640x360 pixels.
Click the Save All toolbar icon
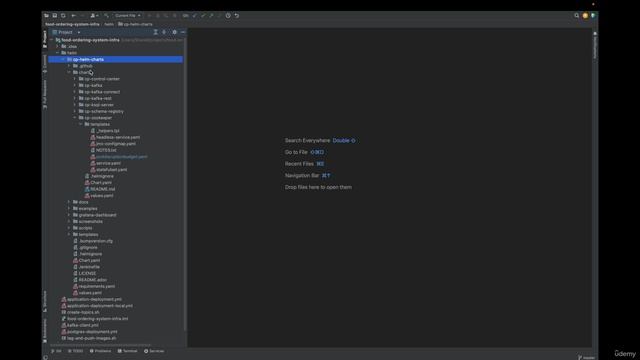click(x=55, y=16)
